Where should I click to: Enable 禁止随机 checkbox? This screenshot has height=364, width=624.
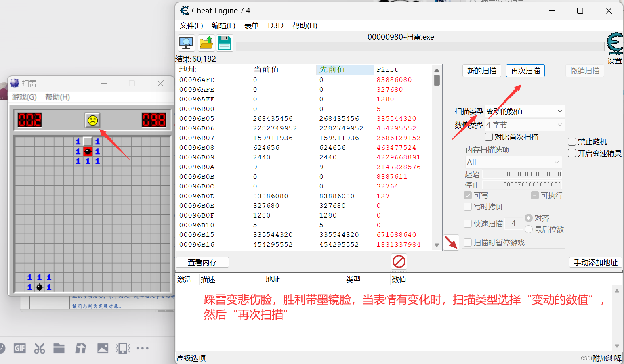tap(572, 142)
